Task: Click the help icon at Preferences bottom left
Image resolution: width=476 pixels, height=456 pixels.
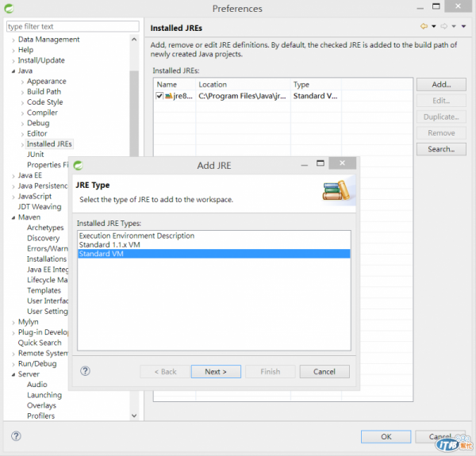Action: [16, 436]
